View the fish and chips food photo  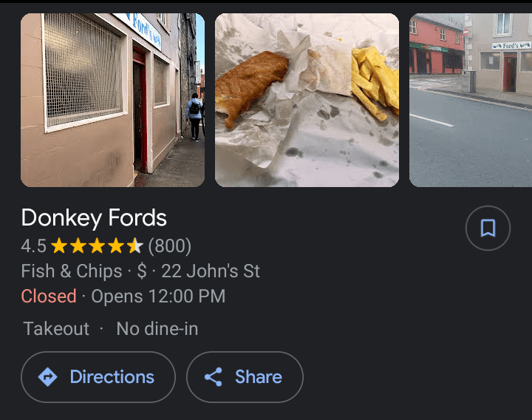click(307, 100)
